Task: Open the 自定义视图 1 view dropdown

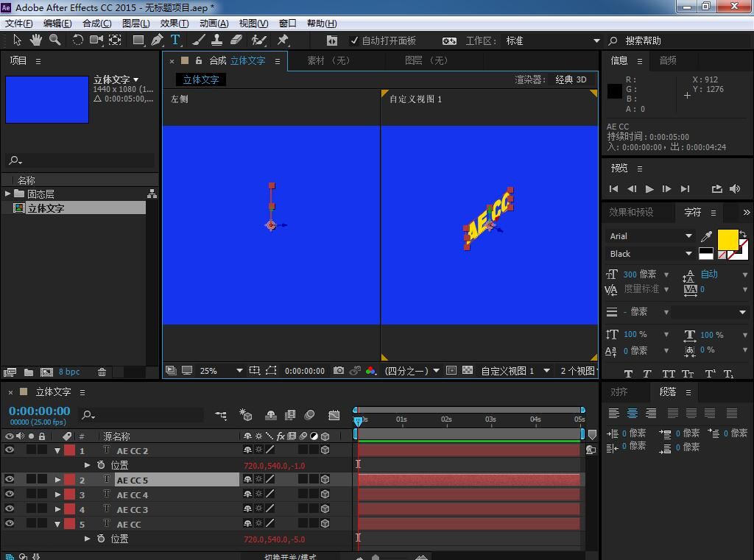Action: [515, 371]
